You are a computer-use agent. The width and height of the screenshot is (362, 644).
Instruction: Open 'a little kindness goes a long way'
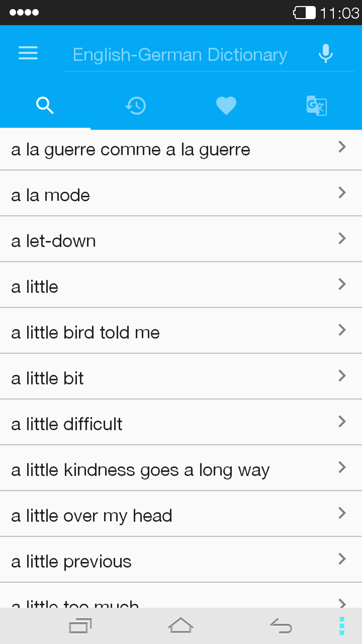click(141, 470)
